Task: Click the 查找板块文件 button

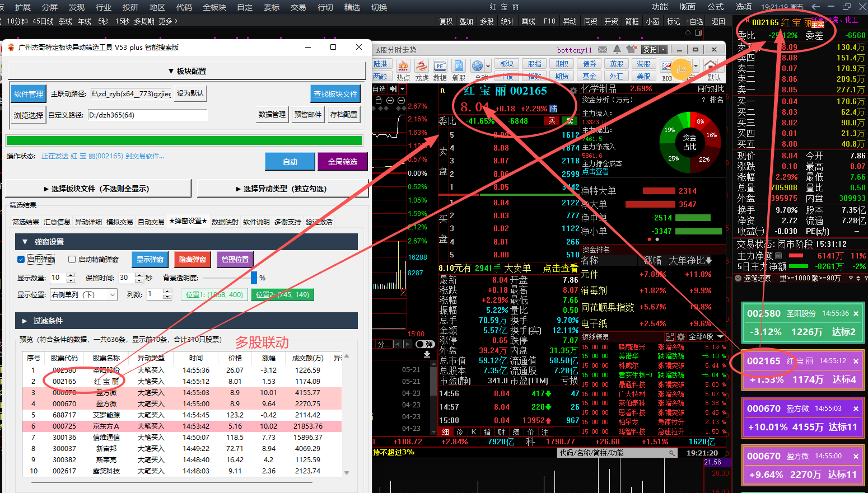Action: pyautogui.click(x=335, y=94)
